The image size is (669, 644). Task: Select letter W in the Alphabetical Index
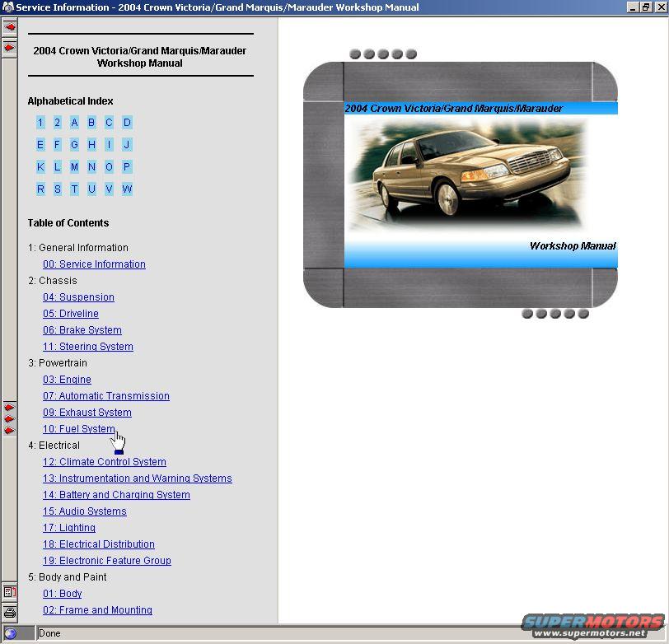click(x=127, y=189)
